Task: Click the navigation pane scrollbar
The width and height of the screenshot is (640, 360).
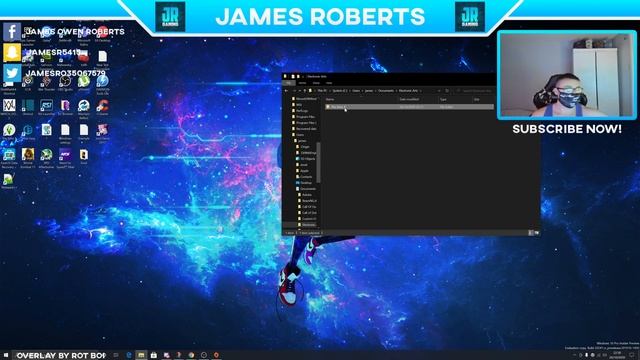Action: tap(318, 162)
